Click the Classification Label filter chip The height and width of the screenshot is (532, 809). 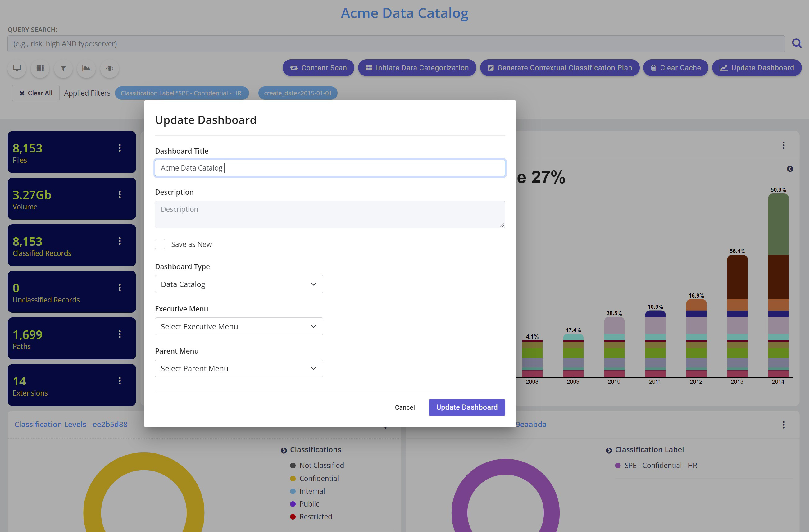182,93
